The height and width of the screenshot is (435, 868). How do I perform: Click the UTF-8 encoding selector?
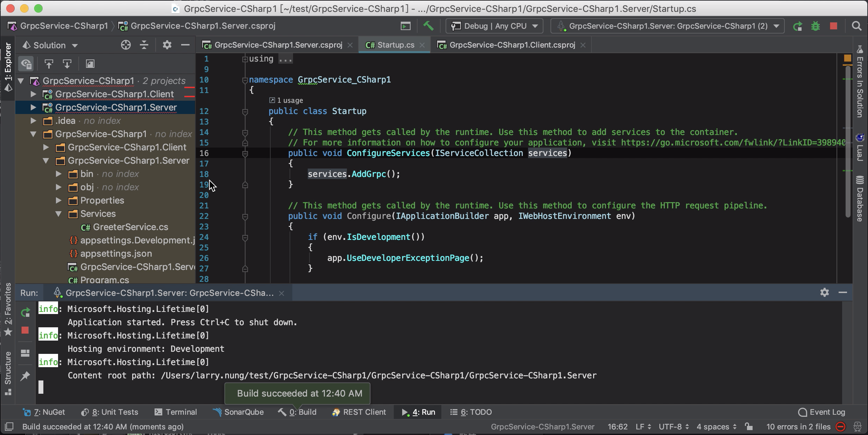tap(674, 427)
